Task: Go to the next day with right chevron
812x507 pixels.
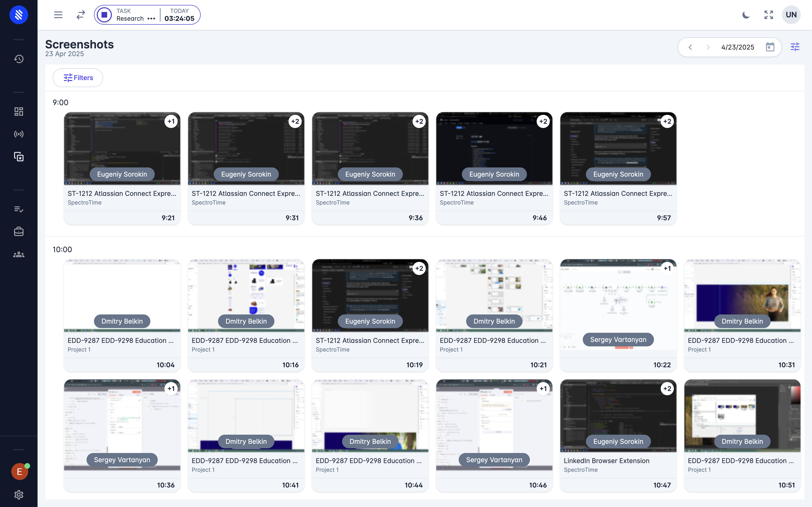Action: 708,47
